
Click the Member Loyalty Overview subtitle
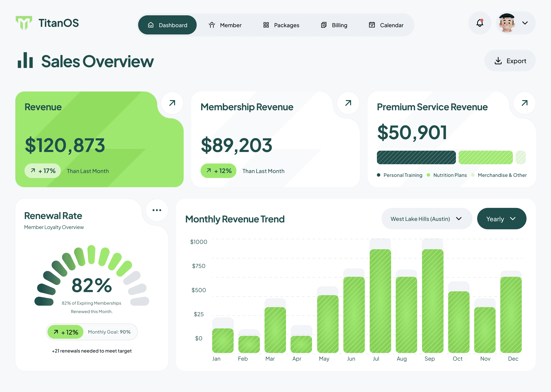pyautogui.click(x=54, y=227)
